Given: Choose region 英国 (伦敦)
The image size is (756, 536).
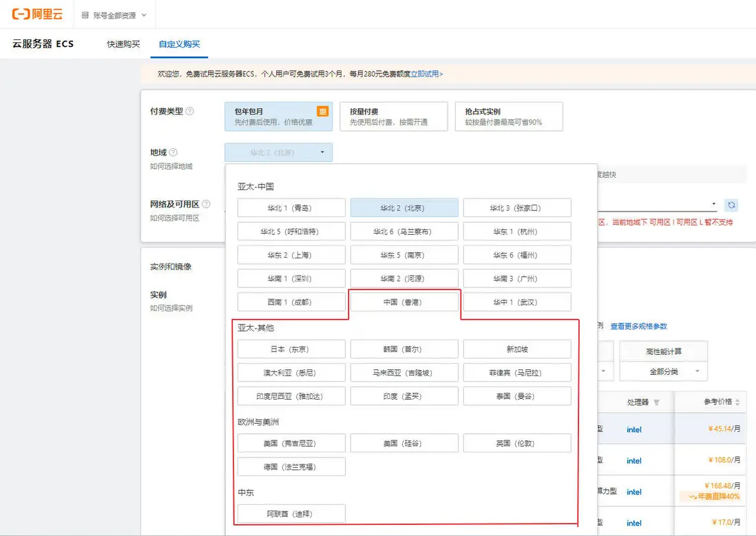Looking at the screenshot, I should (517, 444).
